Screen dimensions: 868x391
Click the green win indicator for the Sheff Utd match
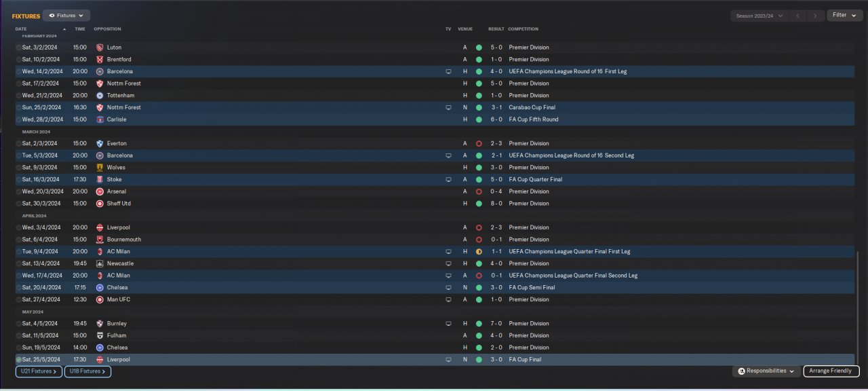tap(479, 204)
